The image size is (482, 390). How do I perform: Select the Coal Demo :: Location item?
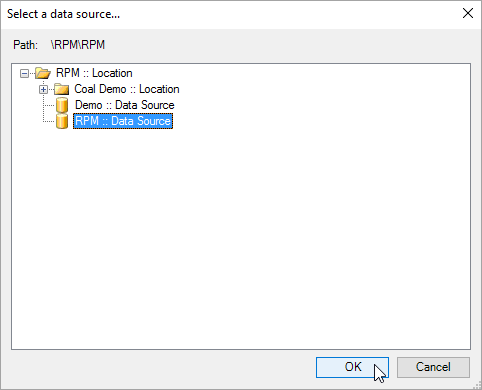127,89
